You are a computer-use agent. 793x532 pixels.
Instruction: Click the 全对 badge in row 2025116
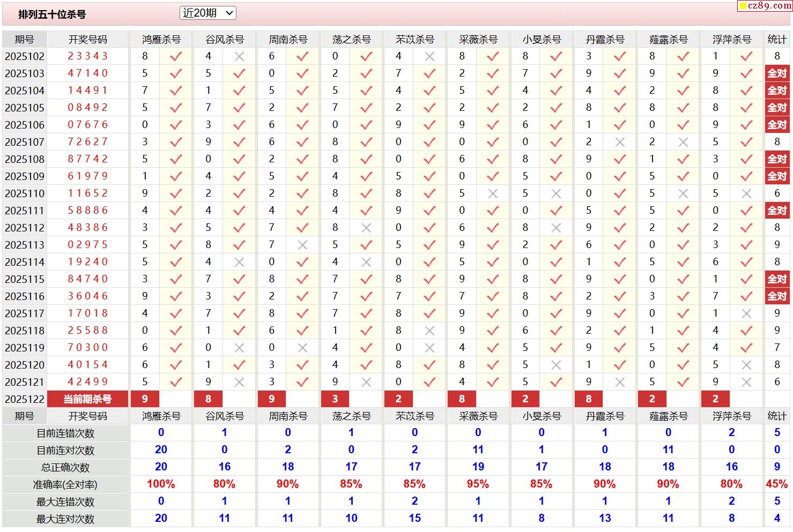coord(777,296)
